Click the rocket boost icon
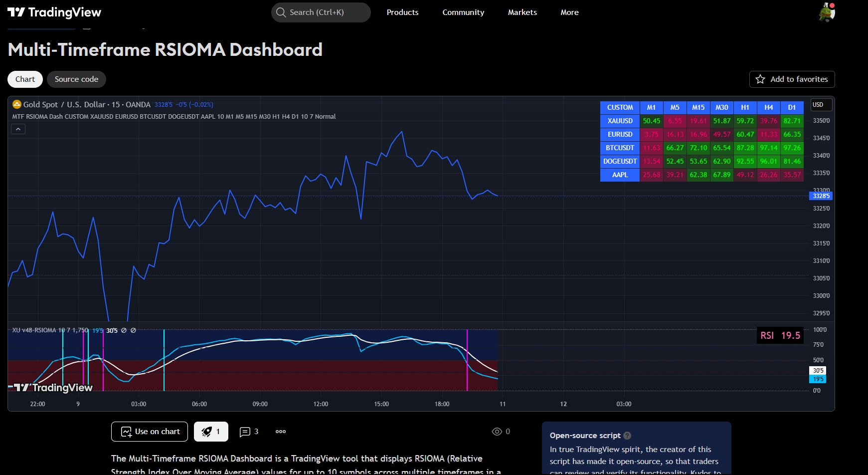Viewport: 868px width, 475px height. (x=206, y=432)
